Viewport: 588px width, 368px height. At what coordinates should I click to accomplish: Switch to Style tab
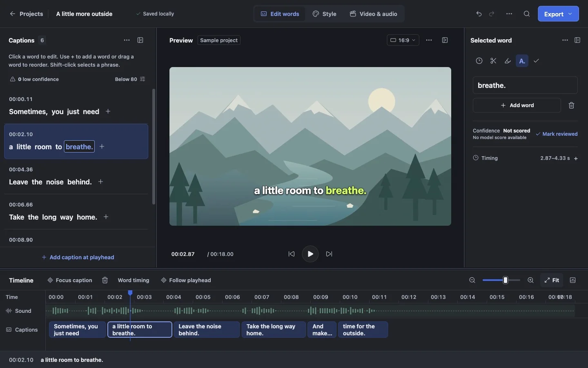tap(325, 14)
